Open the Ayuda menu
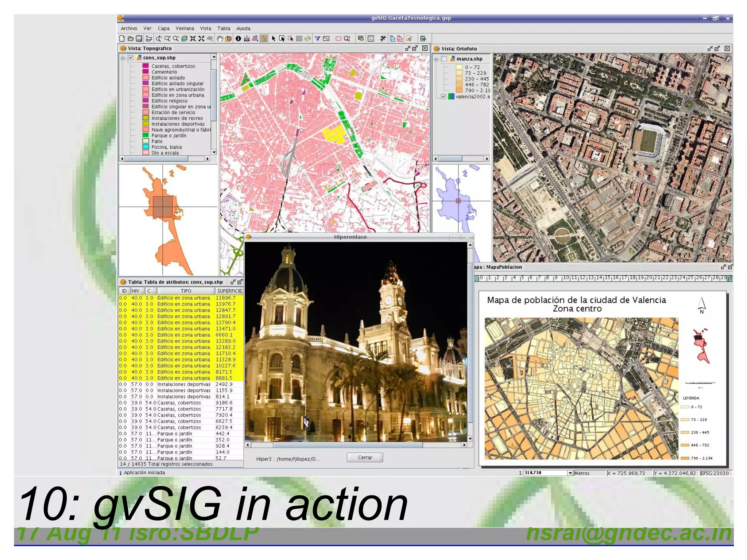The height and width of the screenshot is (560, 747). tap(243, 28)
